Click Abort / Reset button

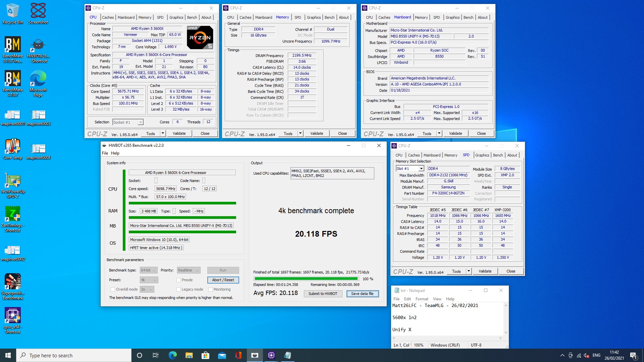(x=223, y=280)
